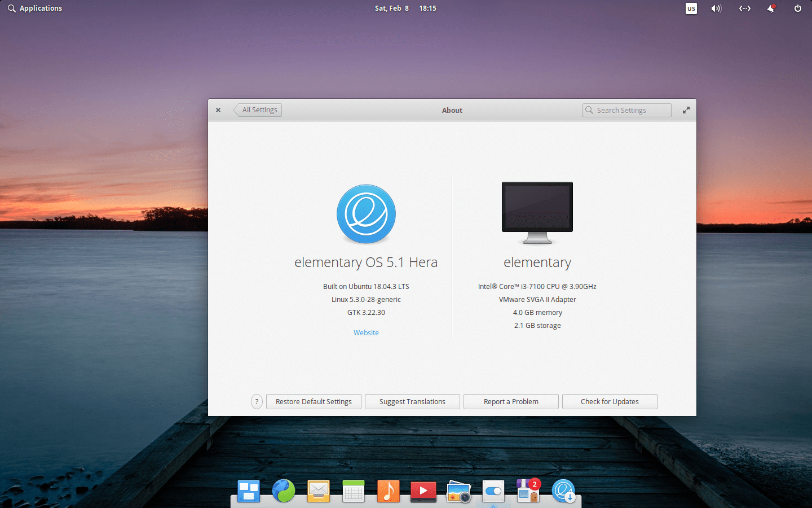Image resolution: width=812 pixels, height=508 pixels.
Task: Open the sound volume indicator
Action: [x=716, y=8]
